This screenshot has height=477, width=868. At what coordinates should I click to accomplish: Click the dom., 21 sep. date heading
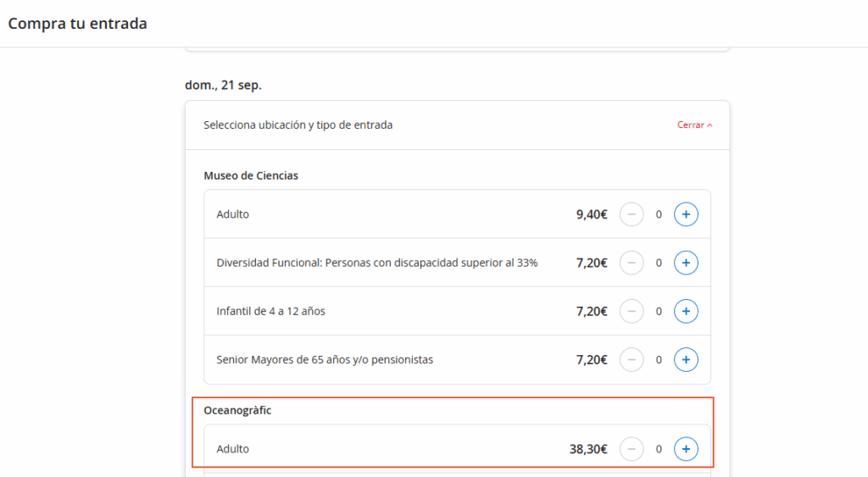[223, 86]
